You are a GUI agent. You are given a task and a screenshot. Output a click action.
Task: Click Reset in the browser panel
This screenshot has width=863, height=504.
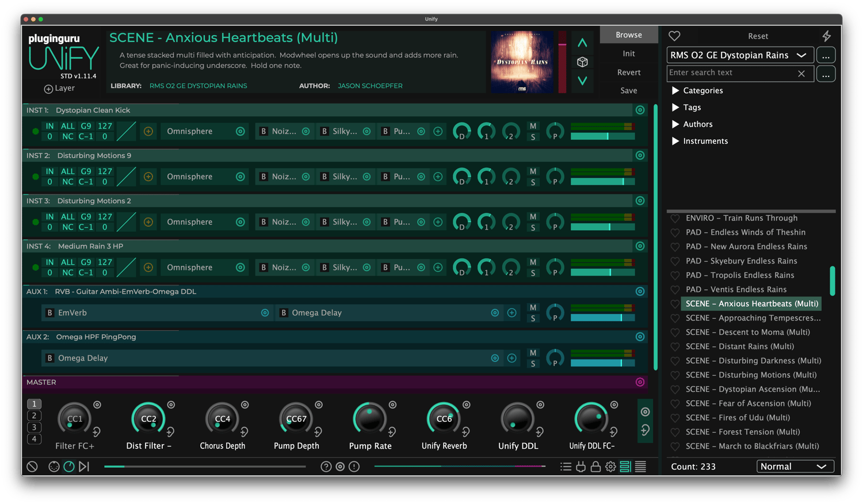point(758,36)
